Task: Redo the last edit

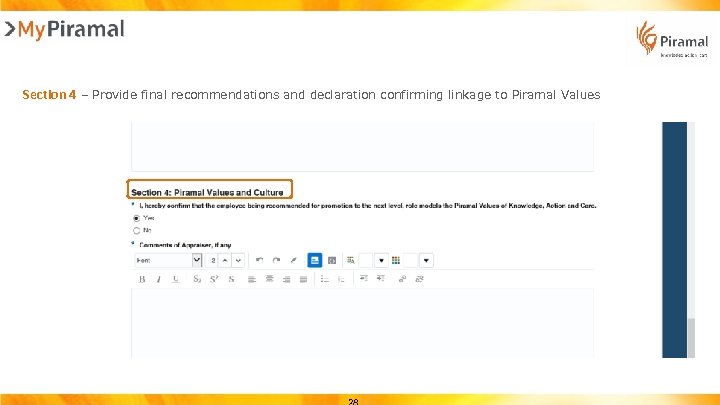Action: pyautogui.click(x=276, y=260)
